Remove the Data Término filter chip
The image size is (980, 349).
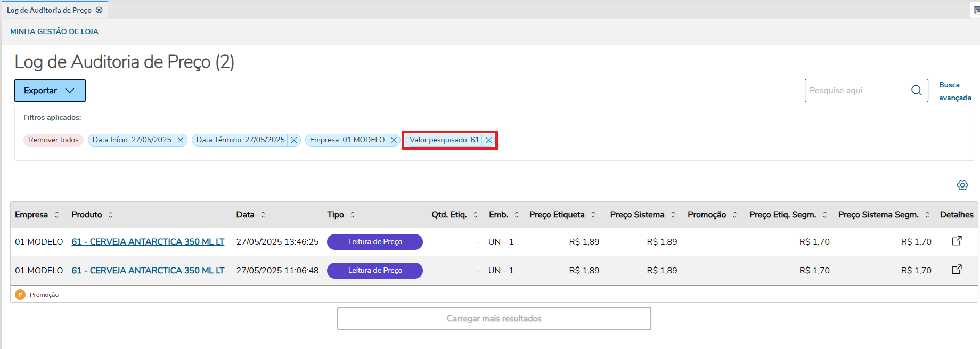[294, 140]
